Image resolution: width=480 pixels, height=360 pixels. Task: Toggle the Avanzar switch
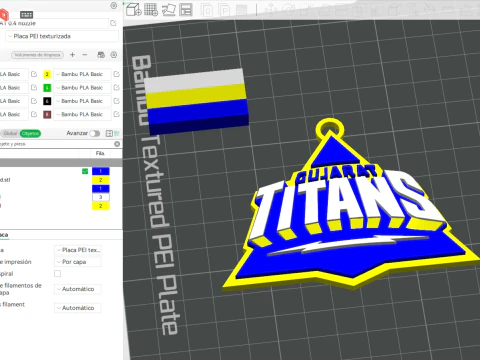coord(95,133)
